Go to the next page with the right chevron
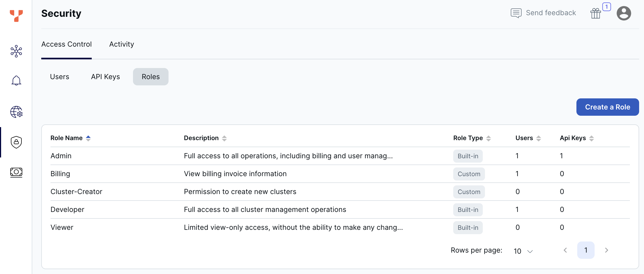The image size is (644, 274). 606,250
